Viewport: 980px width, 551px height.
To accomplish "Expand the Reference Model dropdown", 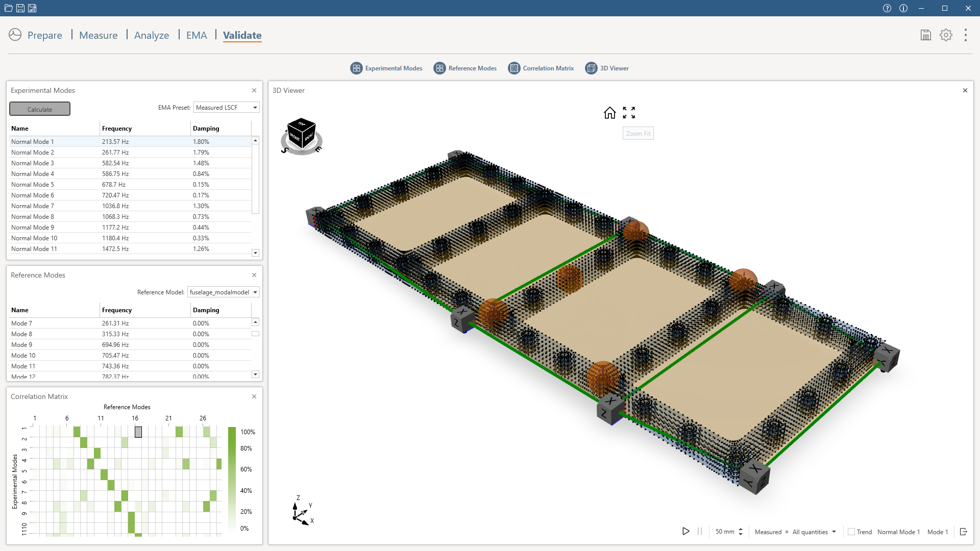I will point(224,292).
